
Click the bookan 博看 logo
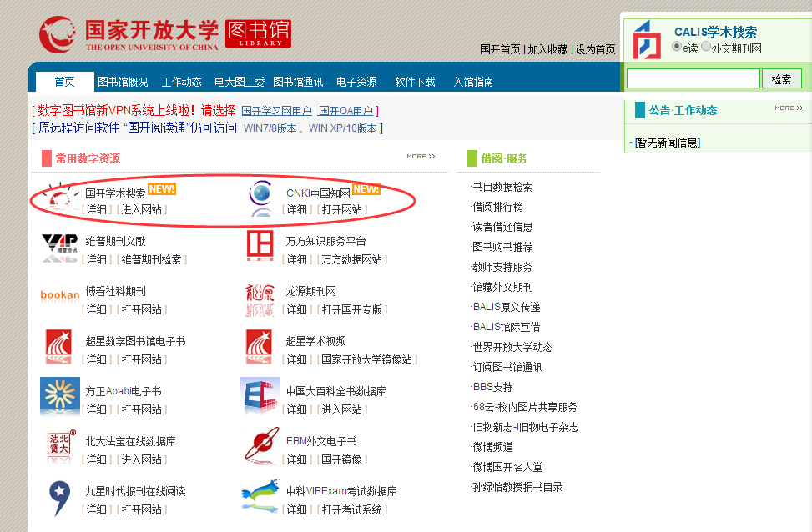[x=60, y=295]
